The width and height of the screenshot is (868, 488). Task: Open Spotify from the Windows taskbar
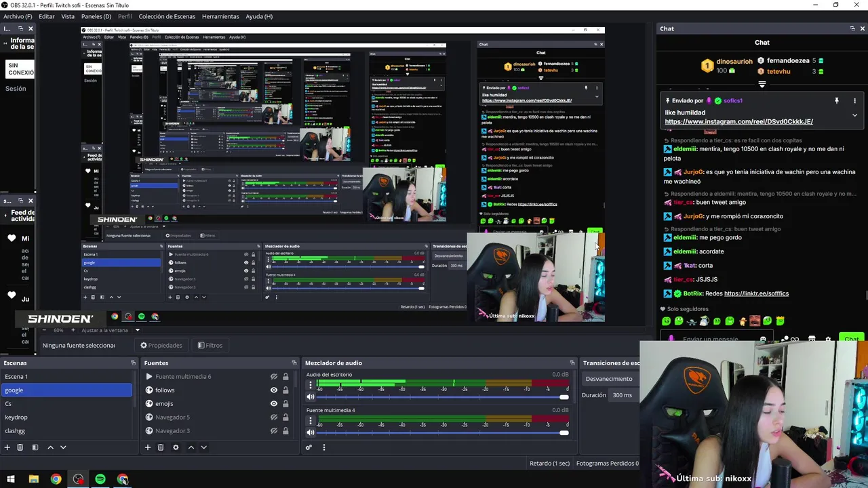tap(100, 479)
